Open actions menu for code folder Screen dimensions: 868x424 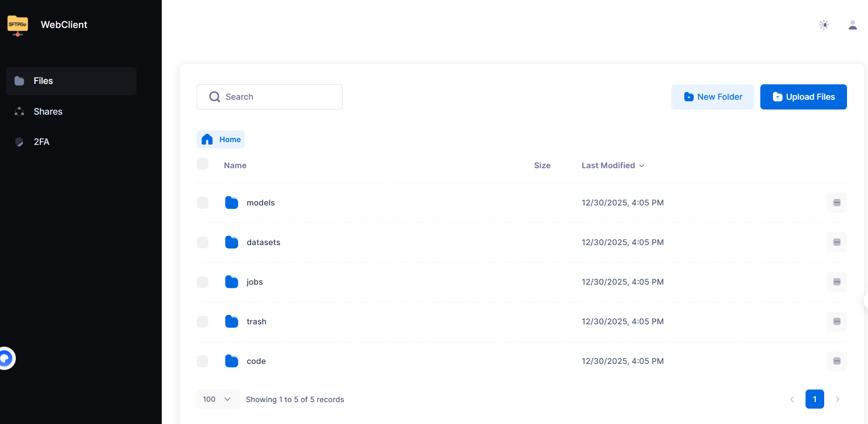[836, 361]
